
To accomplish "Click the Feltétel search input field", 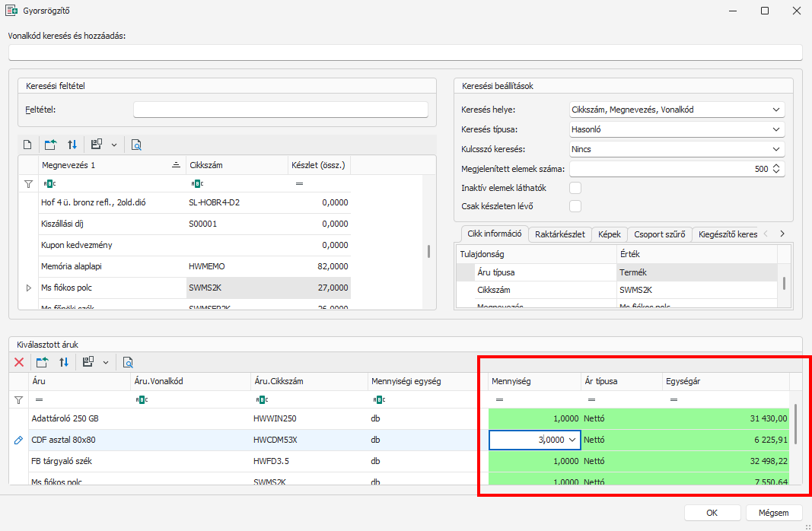I will tap(280, 110).
